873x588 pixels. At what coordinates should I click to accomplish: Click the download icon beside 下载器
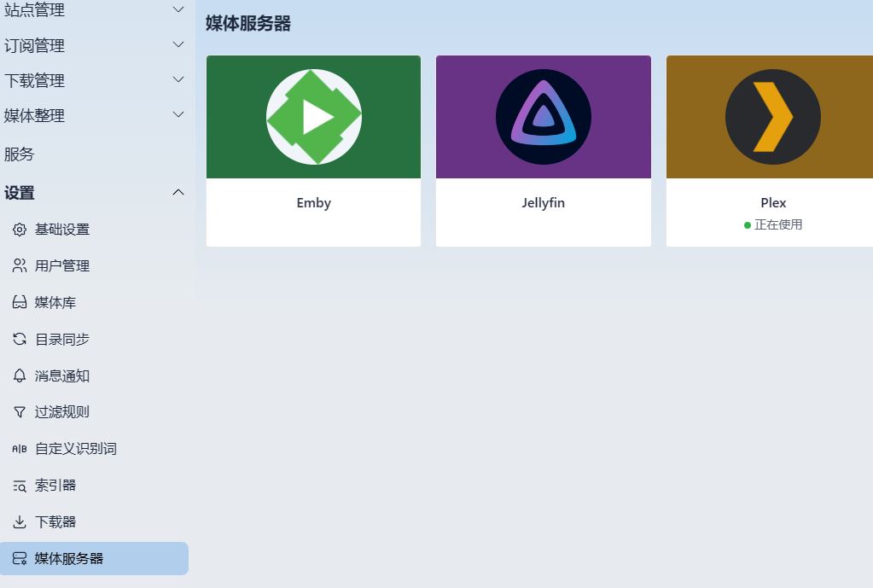pos(20,521)
